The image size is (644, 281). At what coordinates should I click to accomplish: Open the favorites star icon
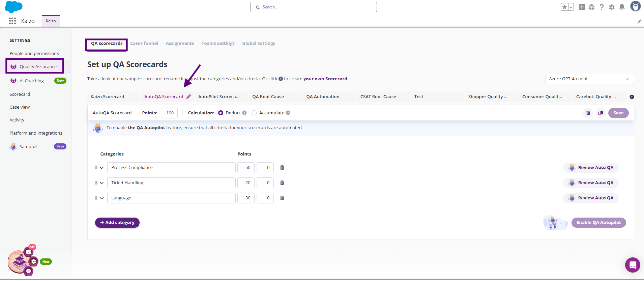click(x=564, y=7)
